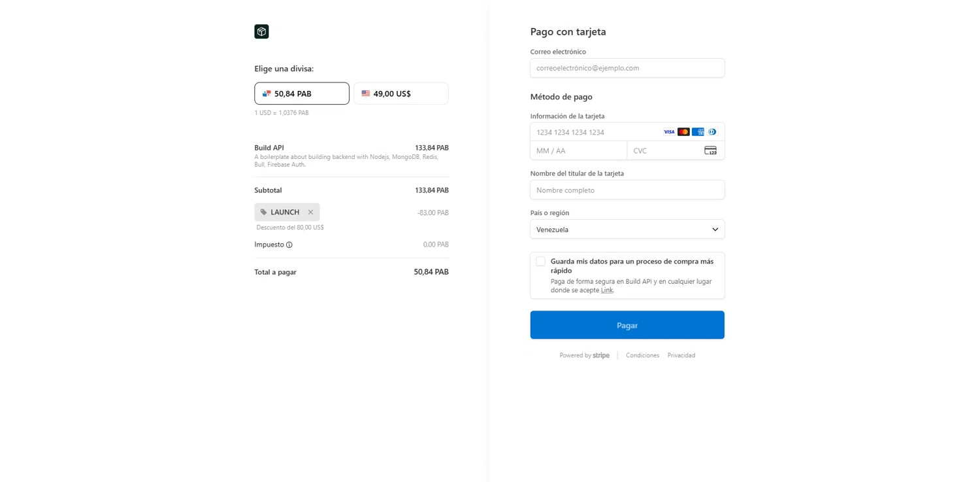The width and height of the screenshot is (980, 482).
Task: Open the Link hyperlink
Action: tap(607, 290)
